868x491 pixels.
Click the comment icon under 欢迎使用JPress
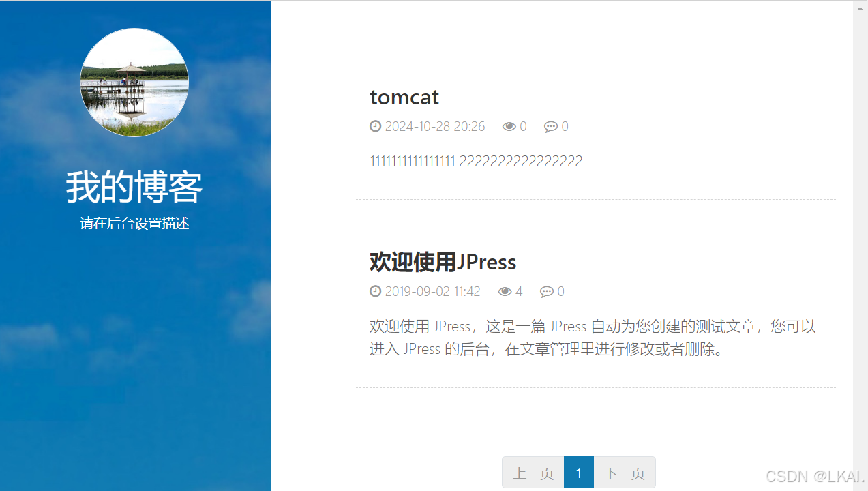pos(545,291)
